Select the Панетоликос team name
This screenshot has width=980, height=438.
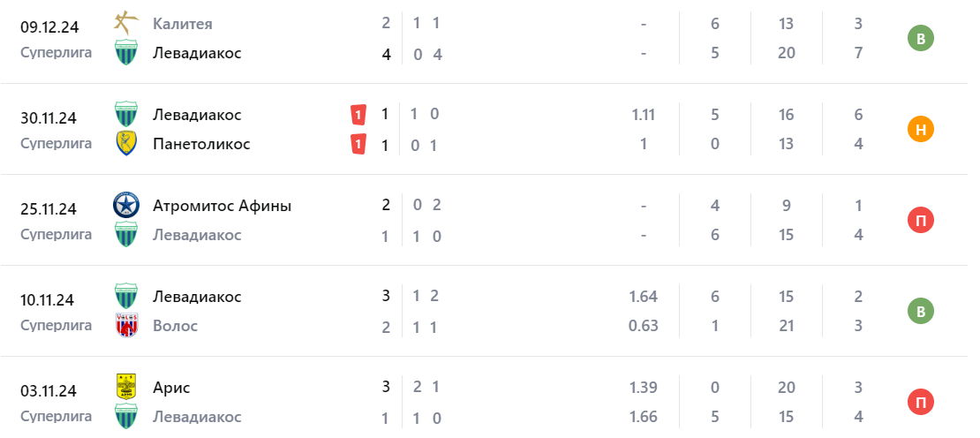point(201,144)
